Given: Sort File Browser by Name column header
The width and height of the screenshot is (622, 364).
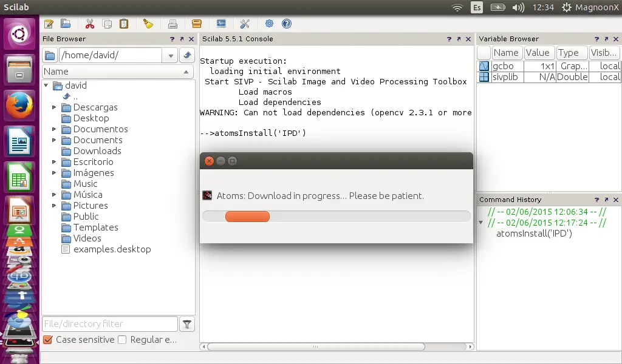Looking at the screenshot, I should coord(118,72).
